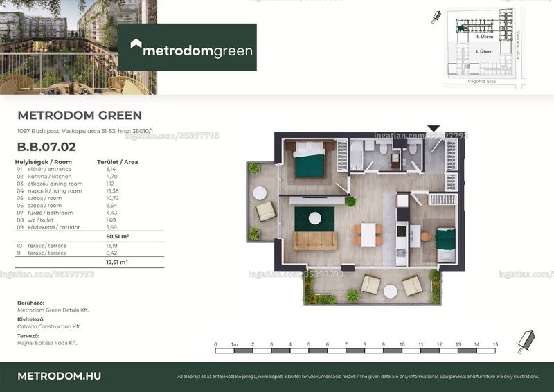This screenshot has height=392, width=554.
Task: Select the 'Vágóhíd utca' street label
Action: pyautogui.click(x=481, y=81)
